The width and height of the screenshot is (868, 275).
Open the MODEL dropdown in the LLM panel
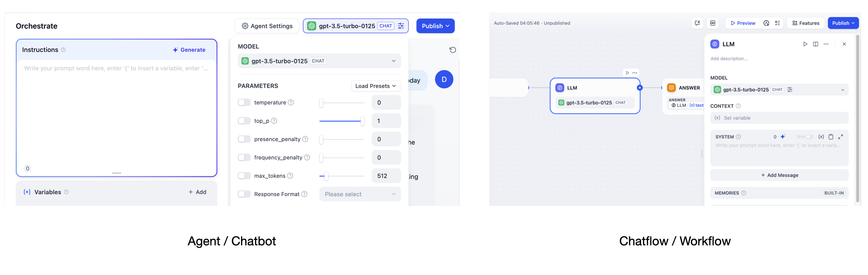[x=779, y=90]
